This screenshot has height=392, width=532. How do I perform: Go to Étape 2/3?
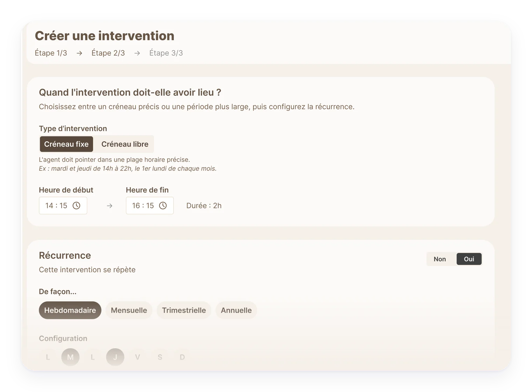[x=108, y=53]
